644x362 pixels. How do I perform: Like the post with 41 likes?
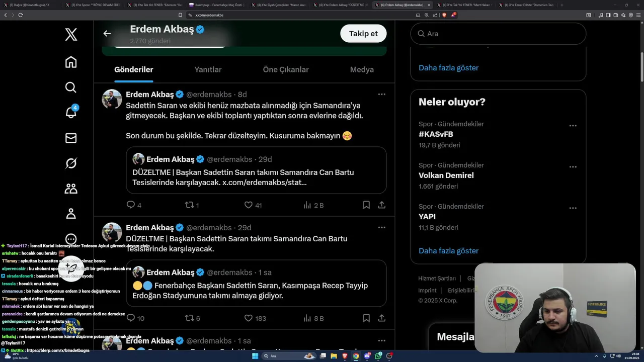[x=248, y=205]
